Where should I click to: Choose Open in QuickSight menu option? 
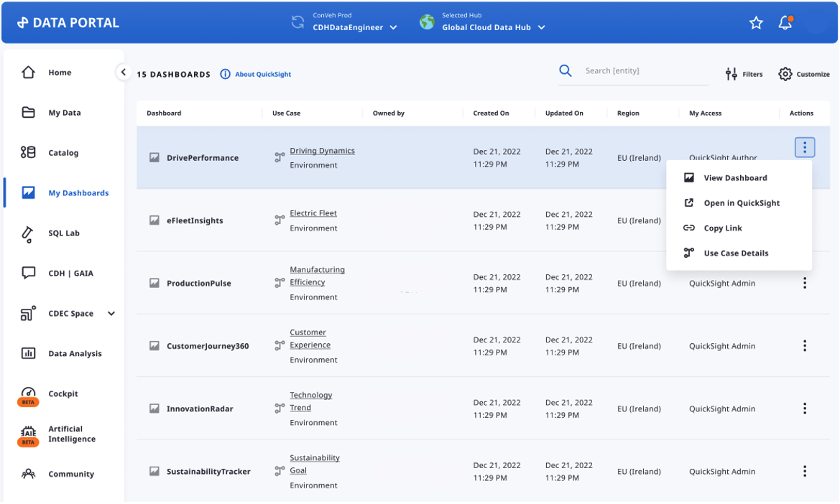click(x=741, y=203)
